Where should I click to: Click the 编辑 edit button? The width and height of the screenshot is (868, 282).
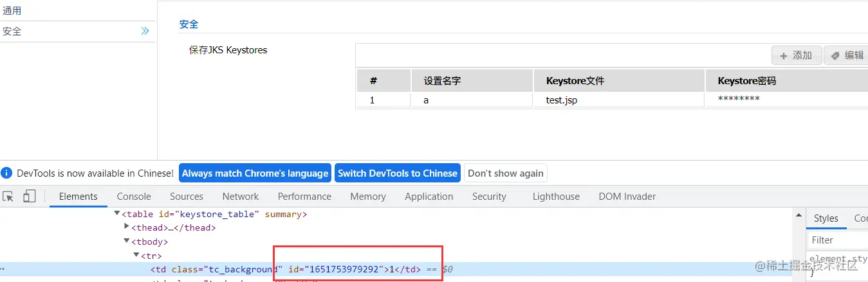click(847, 55)
